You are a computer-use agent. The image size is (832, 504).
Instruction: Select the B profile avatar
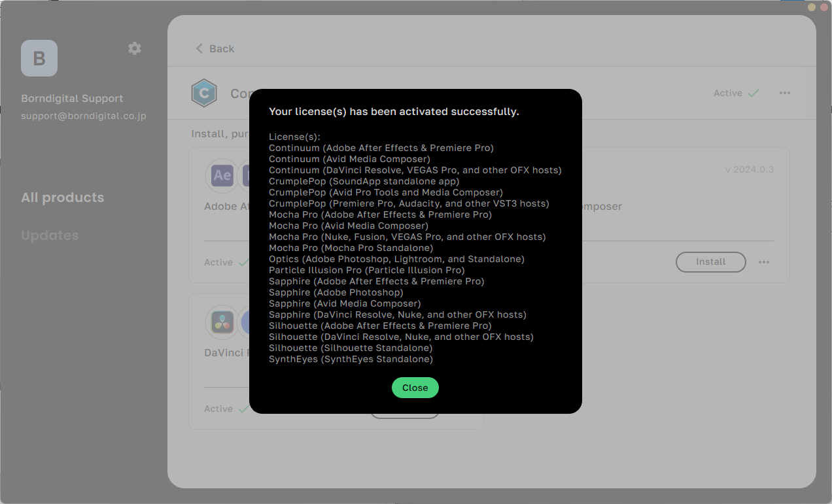pyautogui.click(x=39, y=58)
